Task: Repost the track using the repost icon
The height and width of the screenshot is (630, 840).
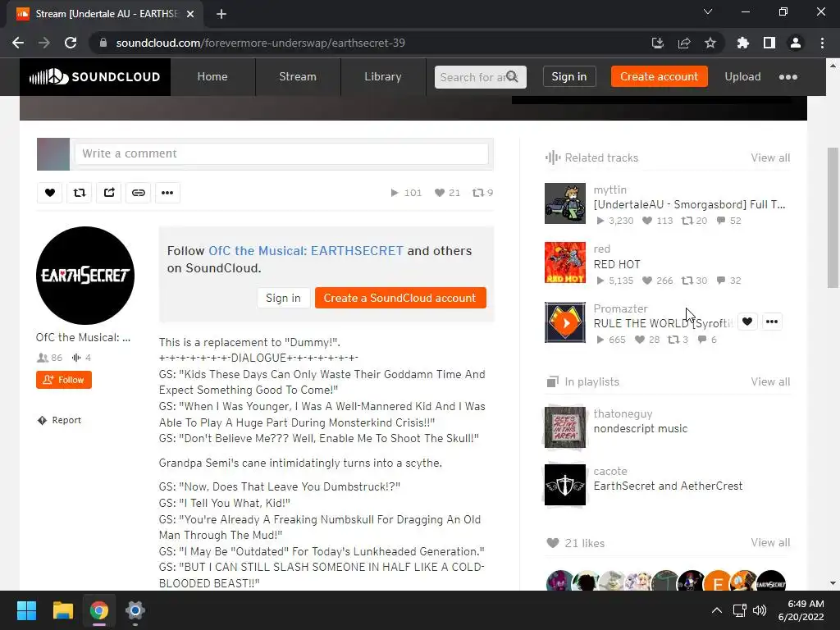Action: (80, 193)
